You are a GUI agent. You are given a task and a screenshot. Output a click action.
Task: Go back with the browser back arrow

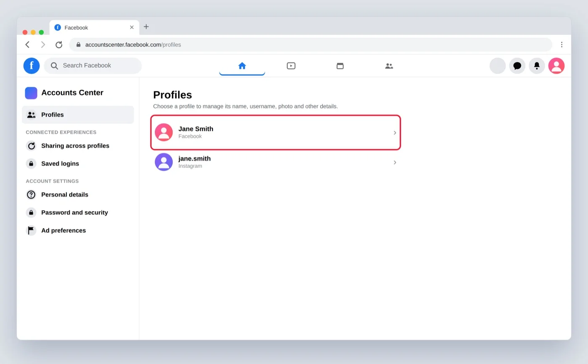(x=27, y=45)
